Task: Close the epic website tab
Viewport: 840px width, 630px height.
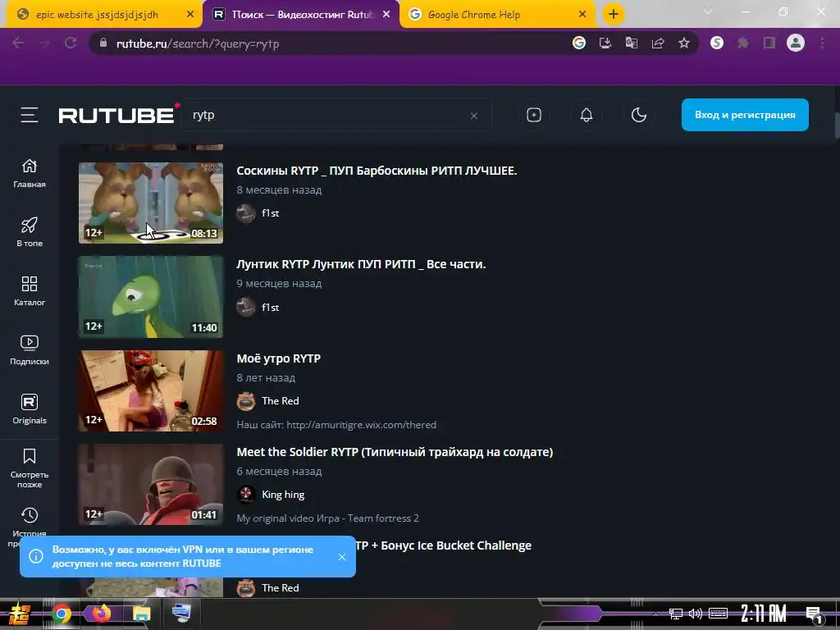Action: click(x=189, y=15)
